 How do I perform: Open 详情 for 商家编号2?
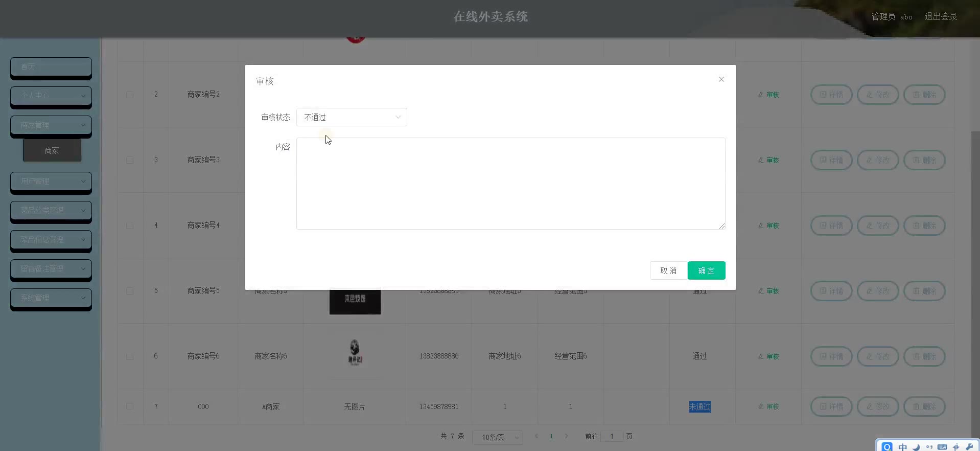point(831,95)
